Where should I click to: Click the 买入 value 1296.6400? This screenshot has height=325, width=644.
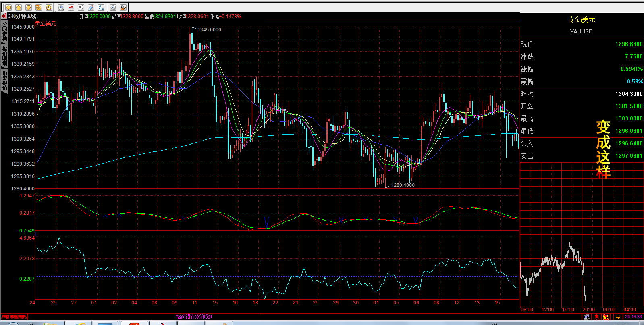coord(629,143)
